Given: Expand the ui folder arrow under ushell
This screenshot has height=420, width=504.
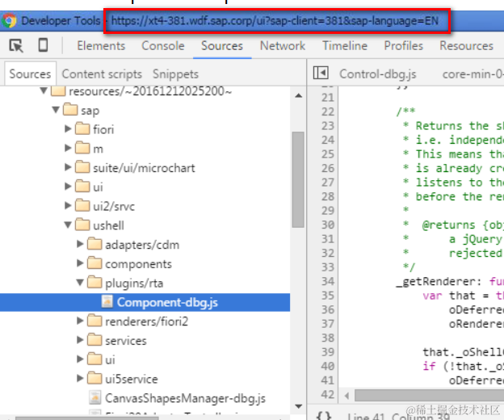Looking at the screenshot, I should (80, 359).
